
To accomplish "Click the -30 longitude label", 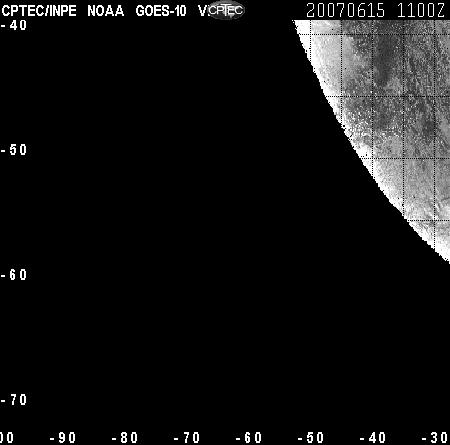I will (435, 437).
